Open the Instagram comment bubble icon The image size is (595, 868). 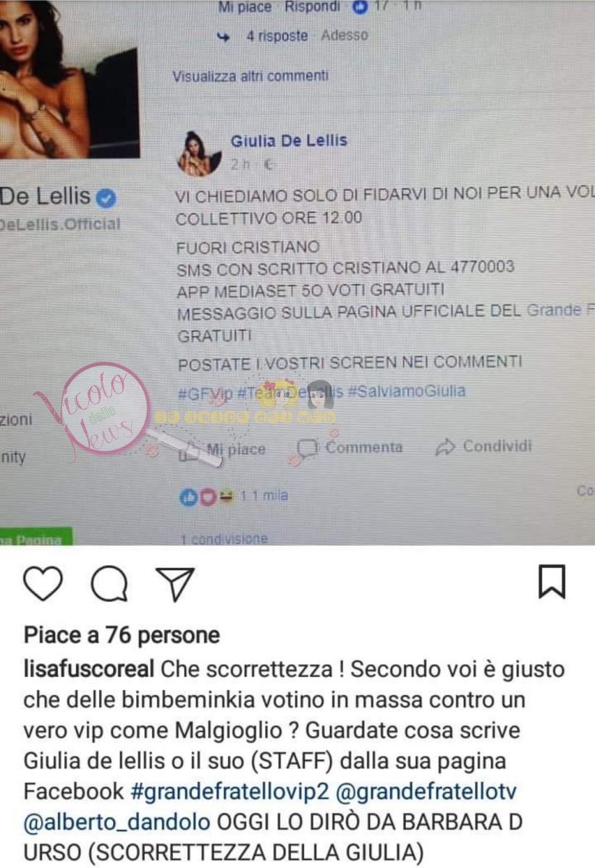109,584
